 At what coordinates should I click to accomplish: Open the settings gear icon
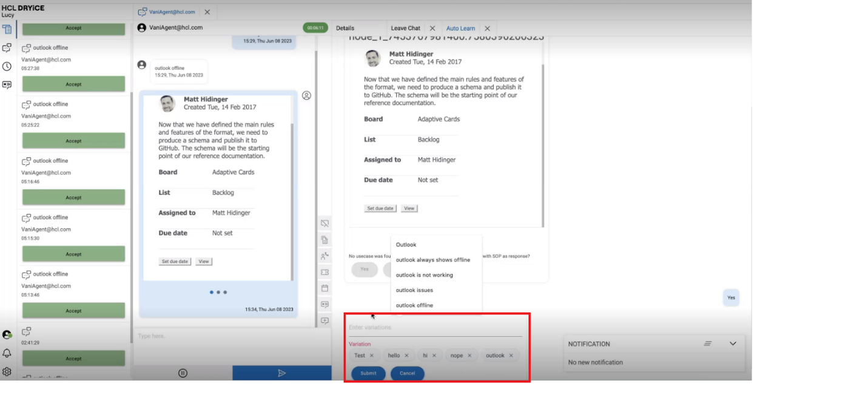coord(7,371)
